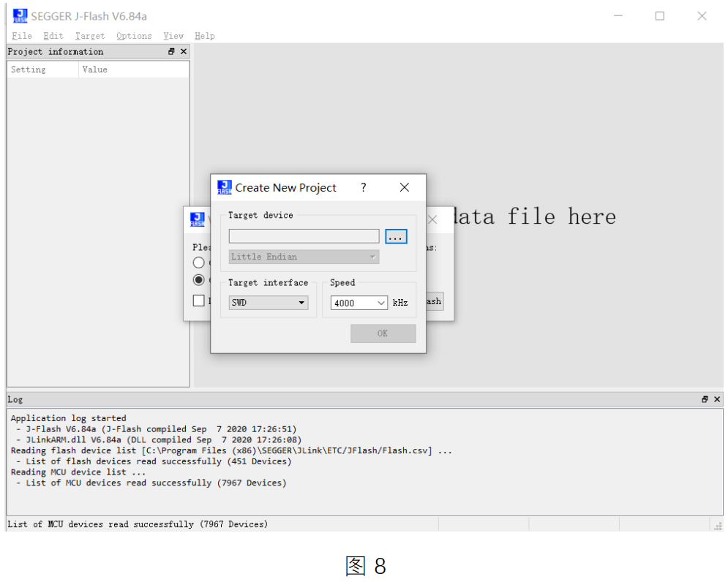Close the Log panel

[717, 400]
